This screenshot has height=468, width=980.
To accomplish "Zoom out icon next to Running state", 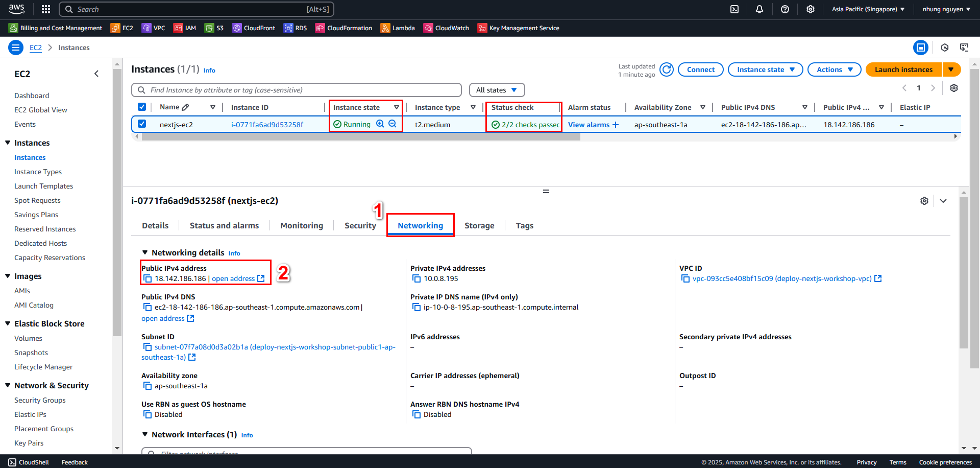I will click(x=393, y=124).
